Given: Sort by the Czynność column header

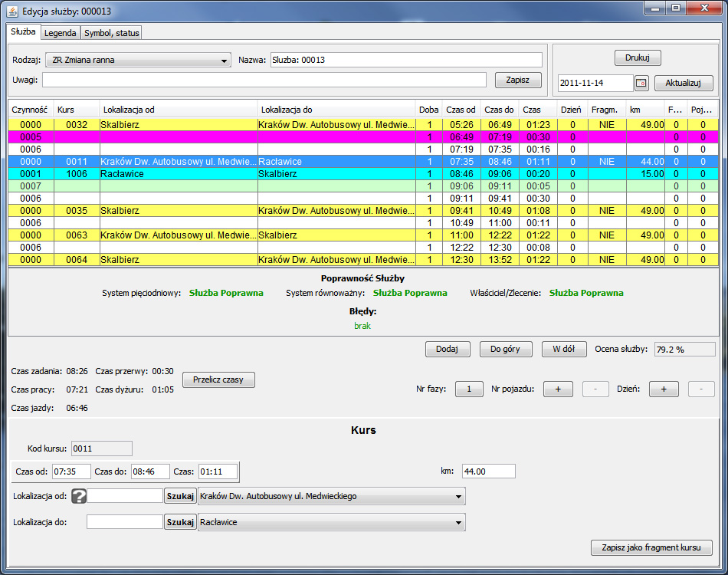Looking at the screenshot, I should [30, 110].
